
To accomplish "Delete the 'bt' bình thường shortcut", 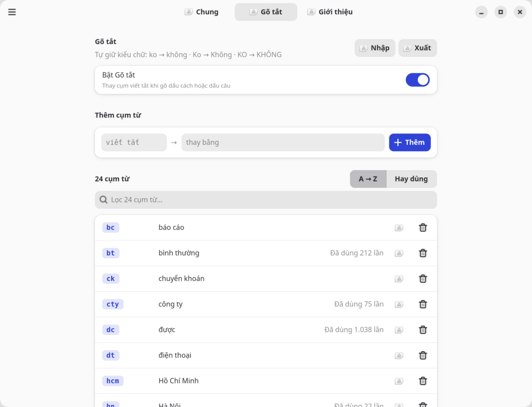I will (x=423, y=253).
